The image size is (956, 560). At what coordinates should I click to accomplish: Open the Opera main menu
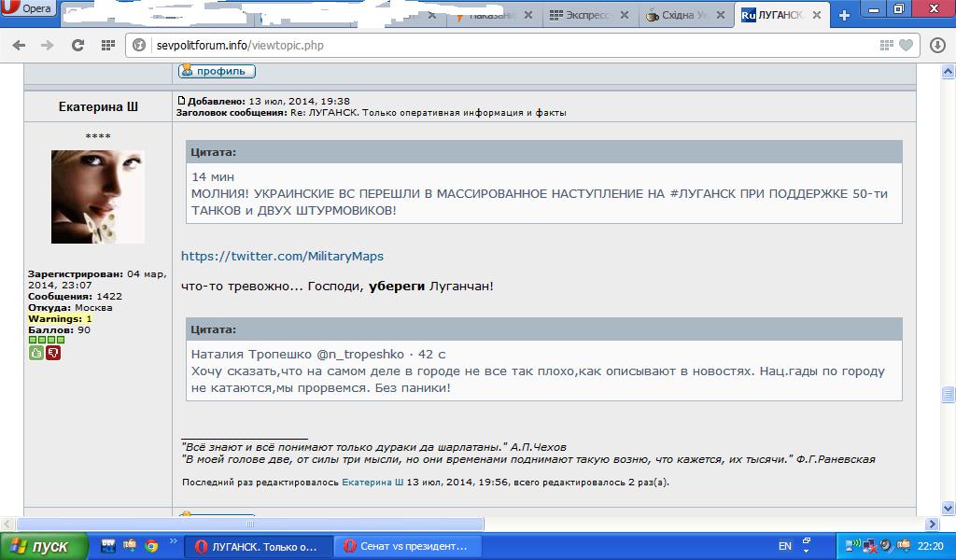(28, 9)
